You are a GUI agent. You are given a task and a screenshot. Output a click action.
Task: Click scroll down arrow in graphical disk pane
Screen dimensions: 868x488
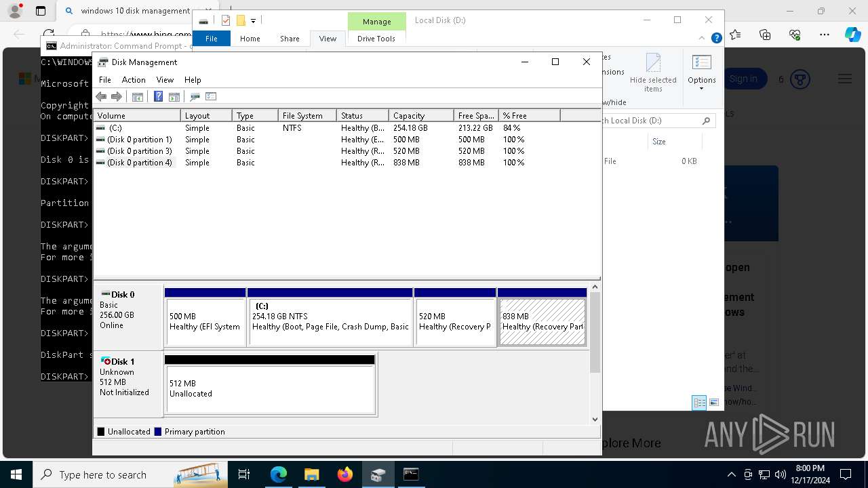595,420
